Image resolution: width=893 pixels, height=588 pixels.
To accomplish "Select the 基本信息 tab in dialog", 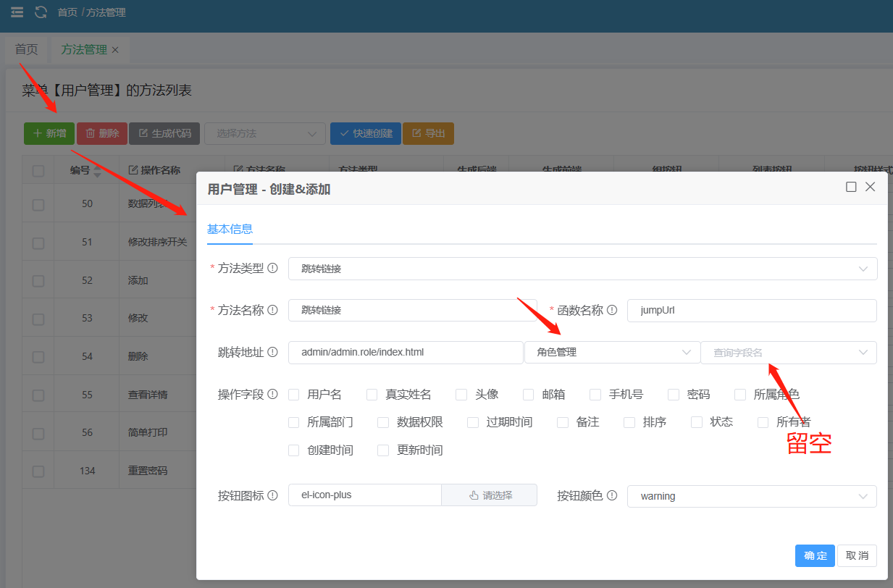I will click(x=230, y=229).
